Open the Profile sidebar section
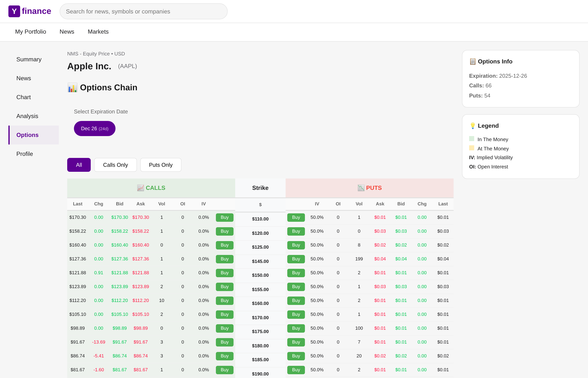 [34, 154]
